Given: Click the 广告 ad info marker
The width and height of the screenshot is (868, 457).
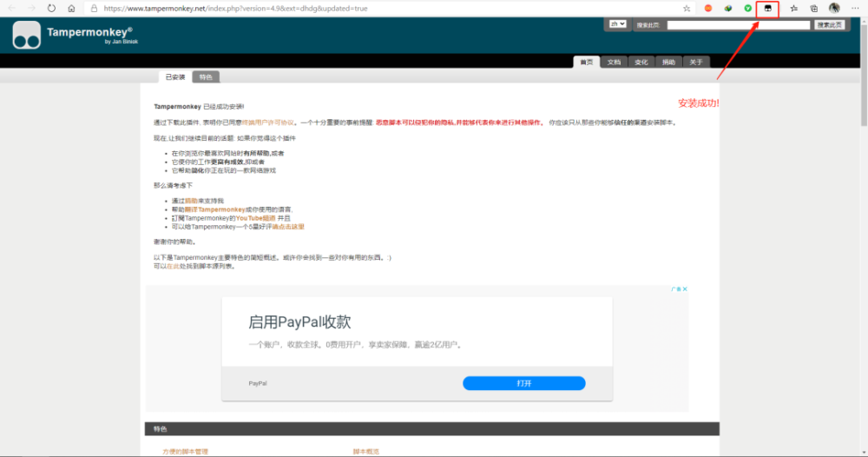Looking at the screenshot, I should [x=676, y=289].
